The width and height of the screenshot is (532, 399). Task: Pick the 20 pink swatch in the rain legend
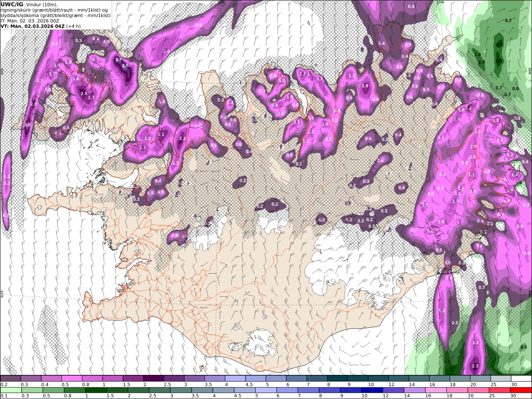click(478, 390)
